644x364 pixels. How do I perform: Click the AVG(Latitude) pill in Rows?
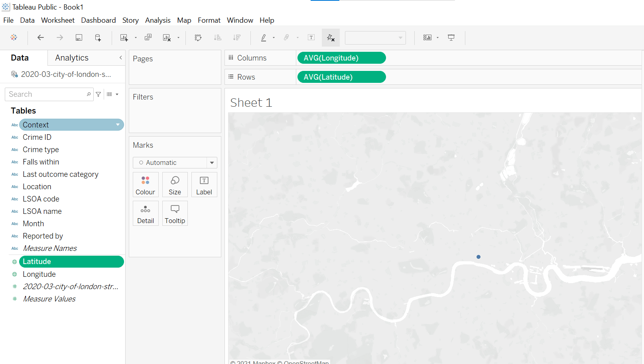coord(342,77)
